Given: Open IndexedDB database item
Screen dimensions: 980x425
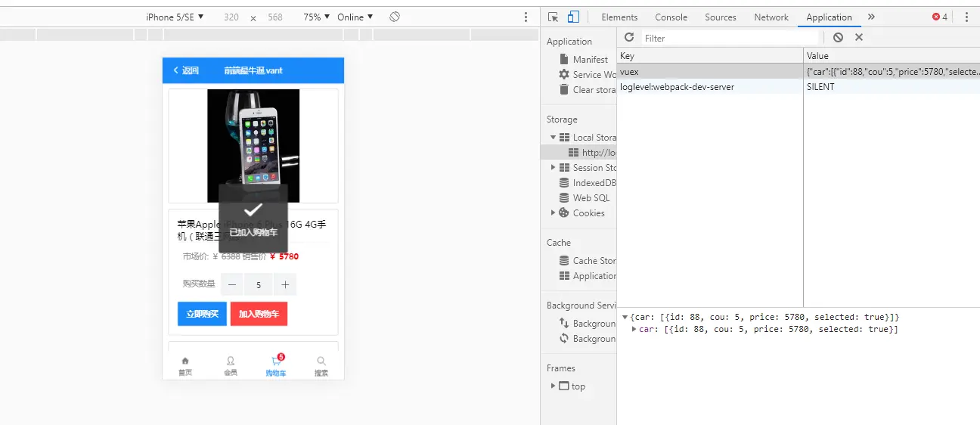Looking at the screenshot, I should point(588,182).
